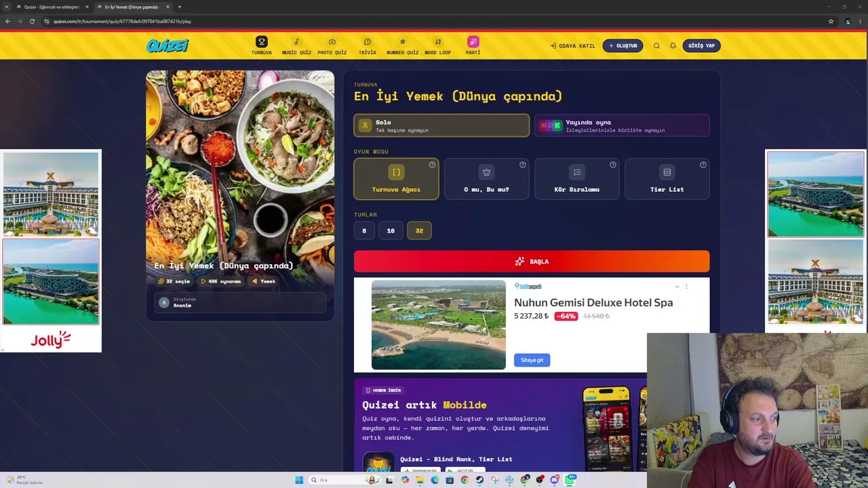Click the Anonim creator profile
Image resolution: width=868 pixels, height=488 pixels.
(x=240, y=302)
